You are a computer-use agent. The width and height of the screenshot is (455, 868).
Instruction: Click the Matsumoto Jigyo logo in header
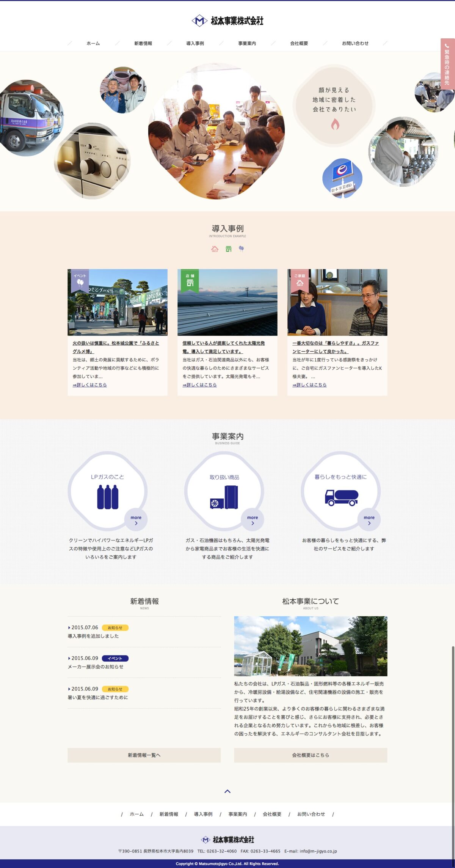pyautogui.click(x=227, y=20)
